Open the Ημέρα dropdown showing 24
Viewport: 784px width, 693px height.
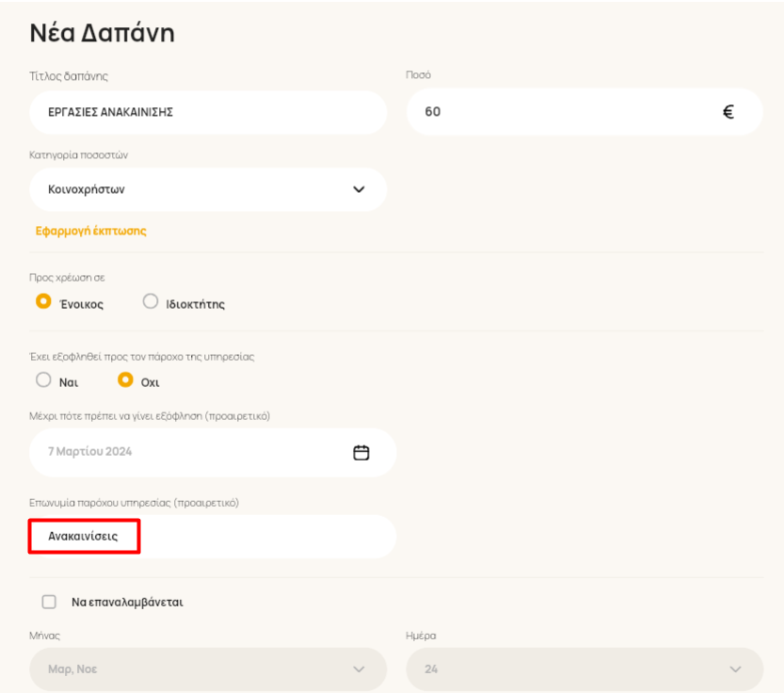[584, 669]
